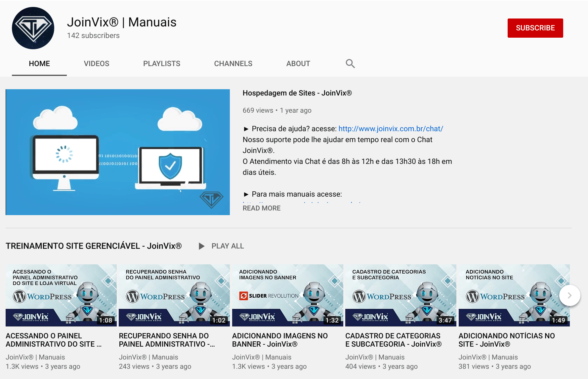The image size is (588, 379).
Task: Click the Adicionando Notícias no Site title
Action: coord(507,340)
